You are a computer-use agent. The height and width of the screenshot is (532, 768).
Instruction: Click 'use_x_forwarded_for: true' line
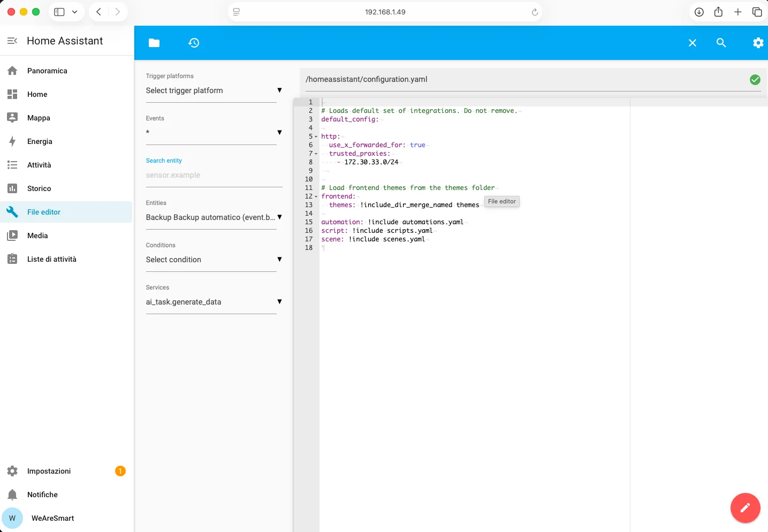coord(377,145)
